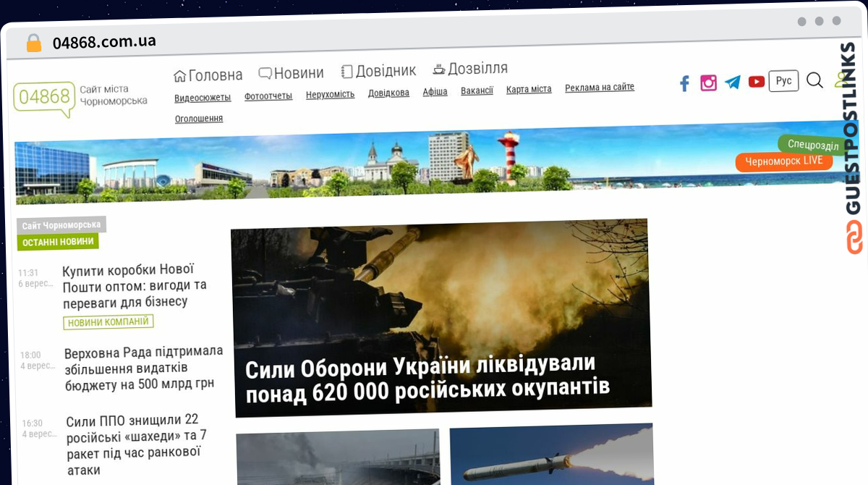Open the Facebook page icon
Viewport: 868px width, 485px height.
[x=684, y=83]
